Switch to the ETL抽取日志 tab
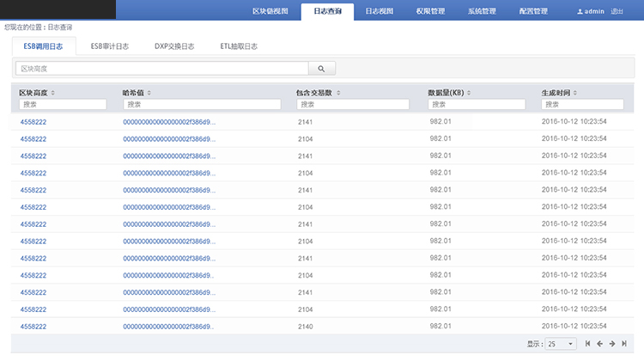 [x=239, y=46]
